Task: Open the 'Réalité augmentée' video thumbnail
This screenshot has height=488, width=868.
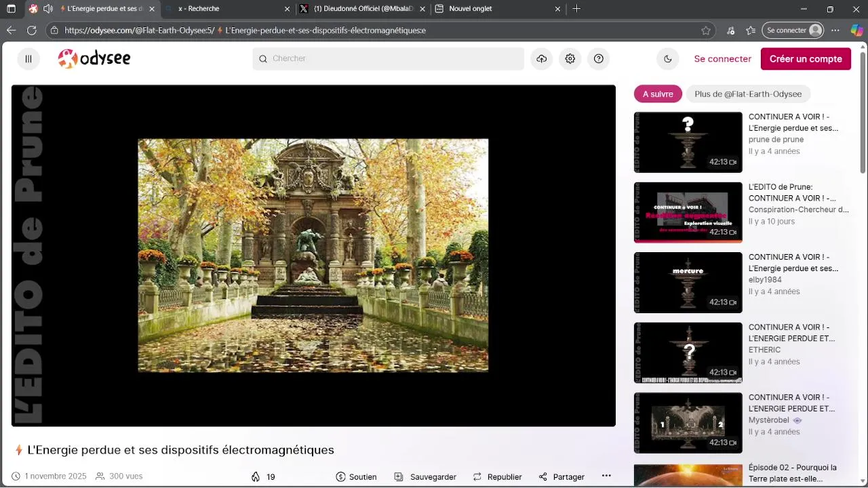Action: tap(688, 212)
